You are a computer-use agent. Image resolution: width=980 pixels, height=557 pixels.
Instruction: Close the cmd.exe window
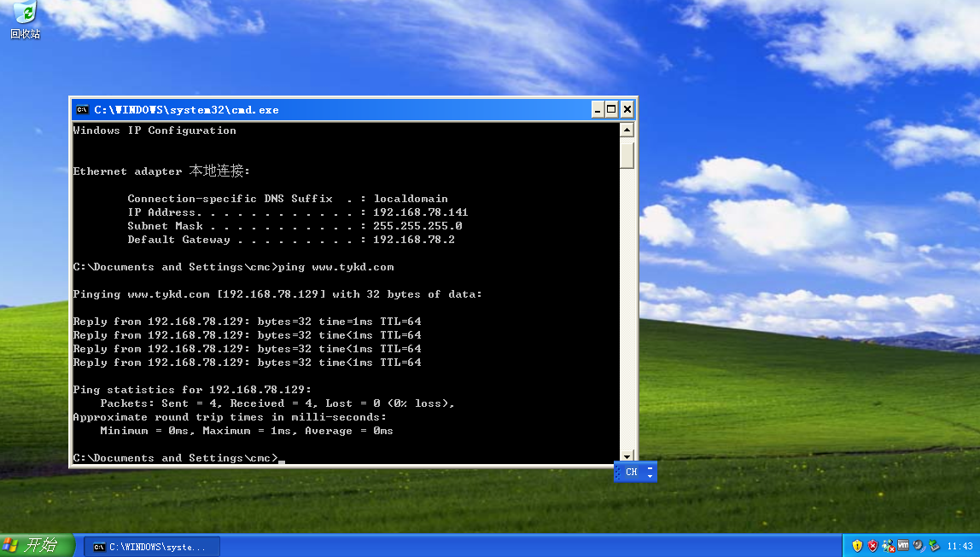click(x=627, y=110)
